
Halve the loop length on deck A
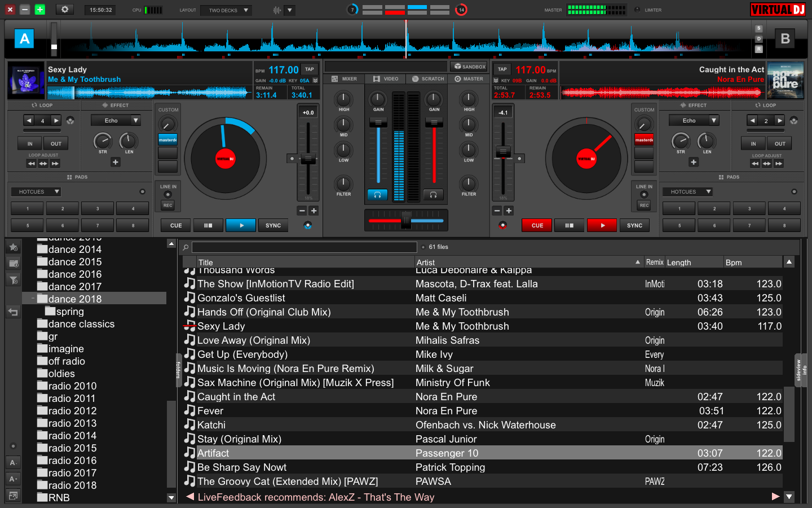pos(29,120)
